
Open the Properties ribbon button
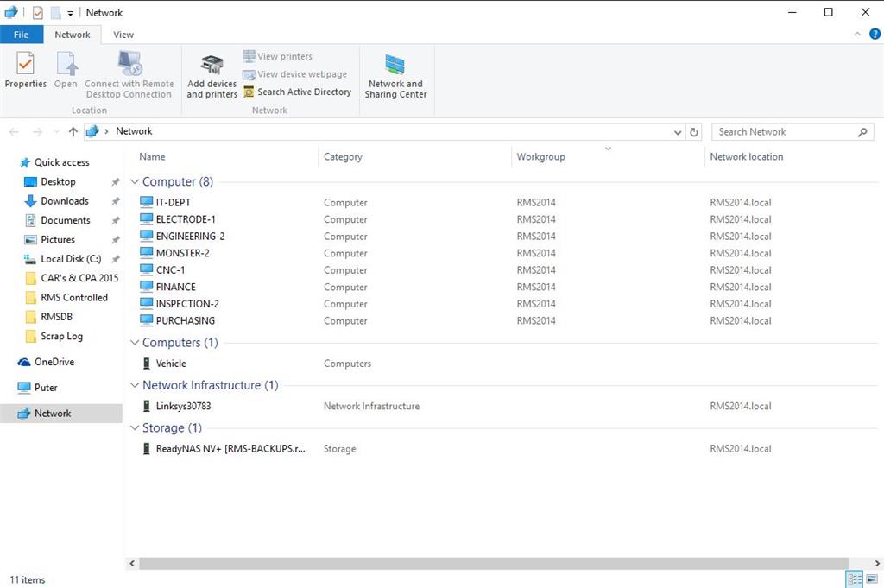25,69
